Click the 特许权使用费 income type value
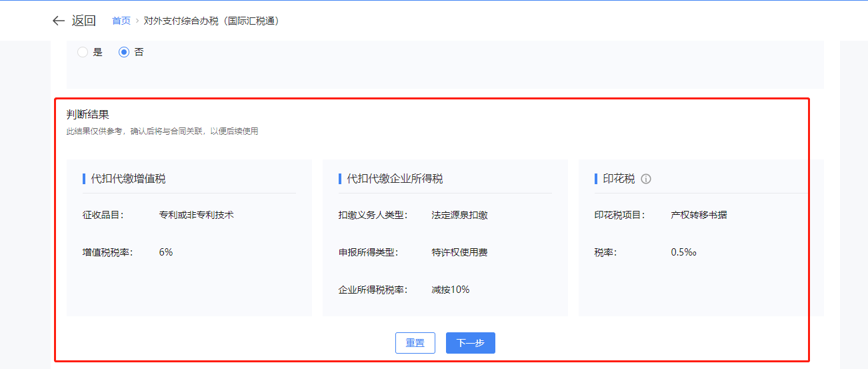Screen dimensions: 868x369 pos(459,252)
